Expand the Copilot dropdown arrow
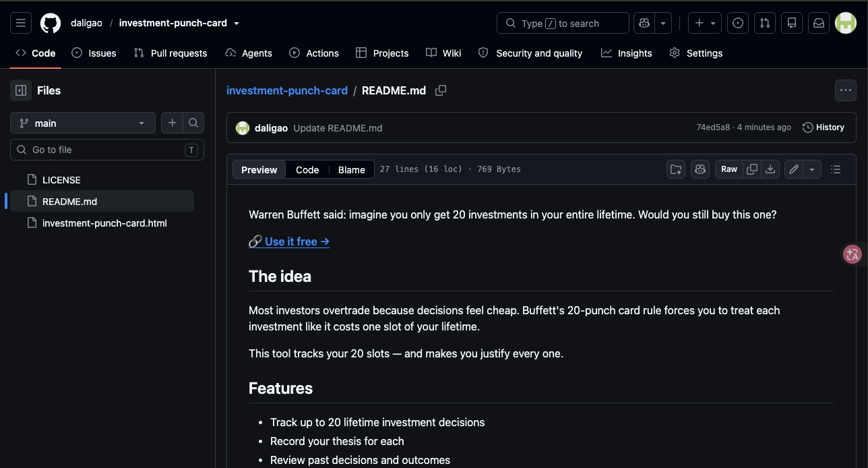The width and height of the screenshot is (868, 468). pos(663,23)
